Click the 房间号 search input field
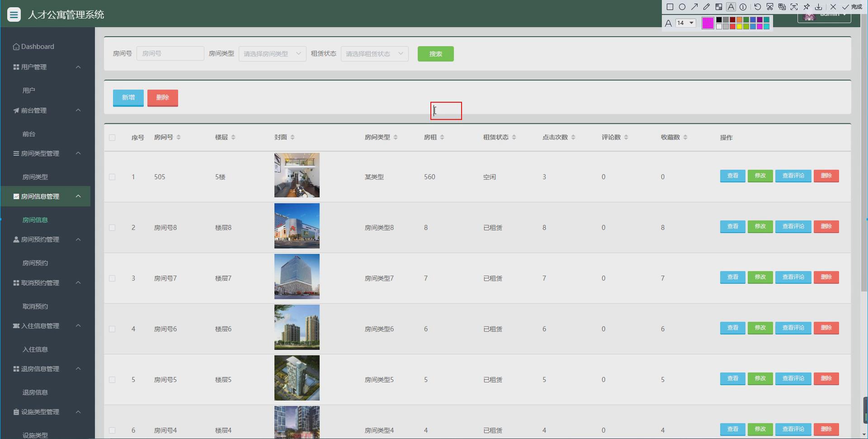 point(170,53)
